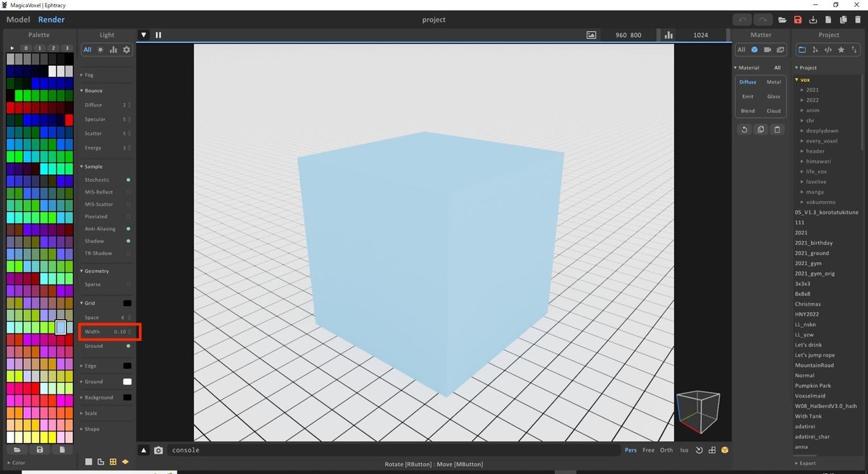Select the Emit material type
This screenshot has height=474, width=868.
[748, 96]
